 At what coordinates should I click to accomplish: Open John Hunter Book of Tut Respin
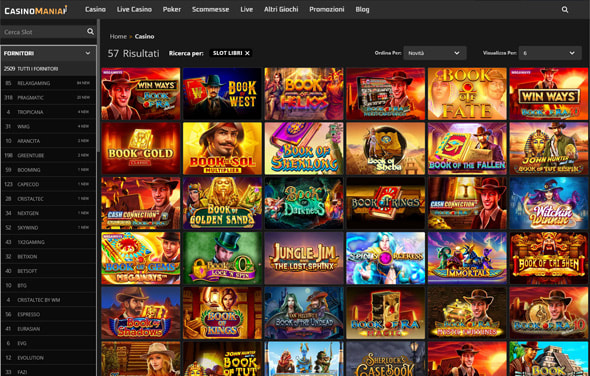(549, 148)
